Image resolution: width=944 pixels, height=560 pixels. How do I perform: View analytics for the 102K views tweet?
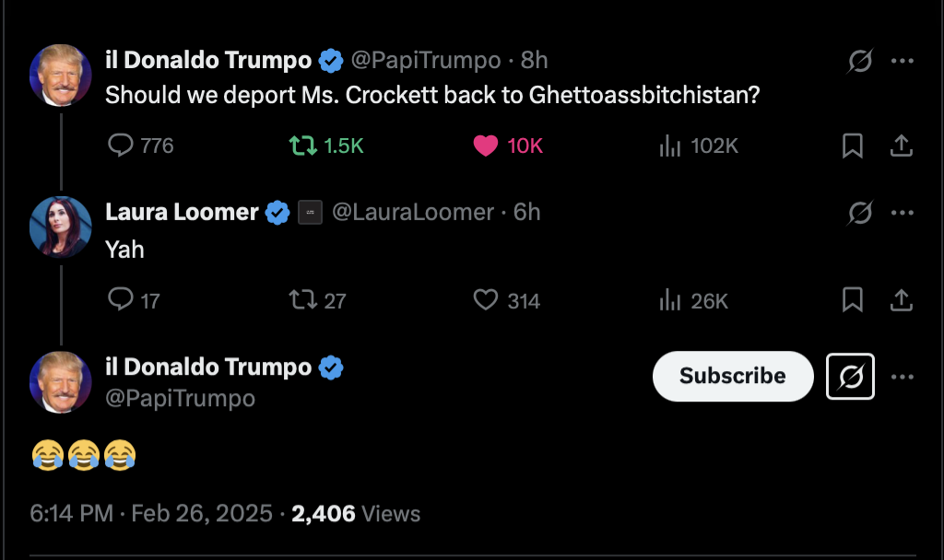(x=670, y=146)
